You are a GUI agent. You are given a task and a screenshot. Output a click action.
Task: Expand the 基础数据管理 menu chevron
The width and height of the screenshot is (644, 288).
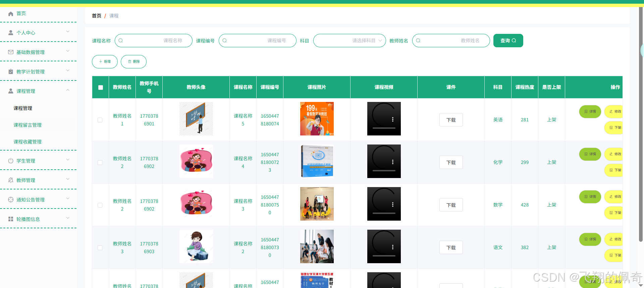pyautogui.click(x=68, y=51)
